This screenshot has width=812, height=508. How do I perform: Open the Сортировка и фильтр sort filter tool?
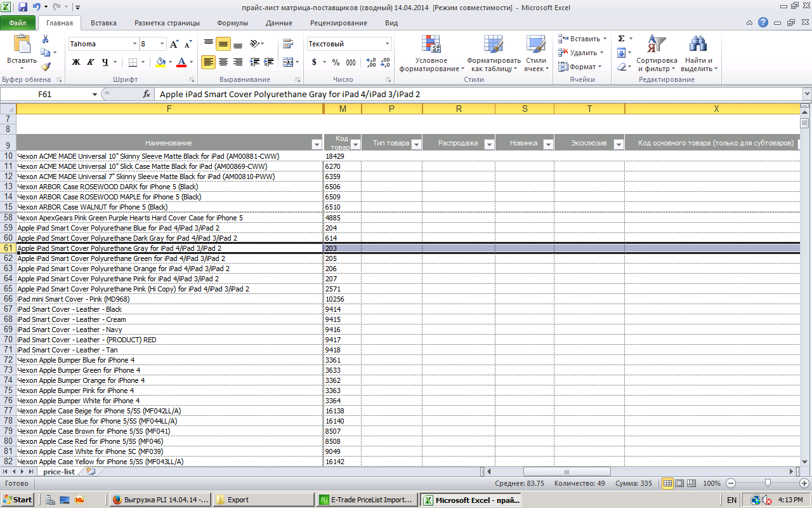657,53
